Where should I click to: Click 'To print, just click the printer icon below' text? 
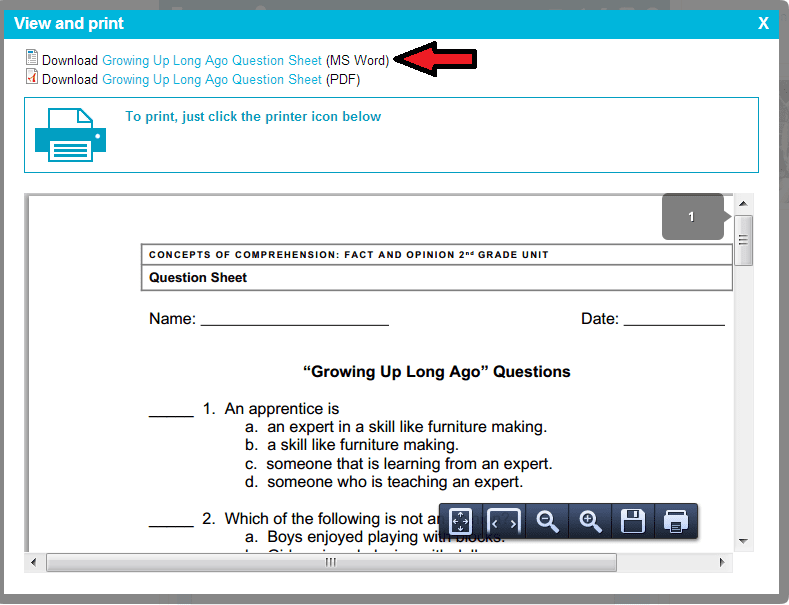tap(253, 116)
